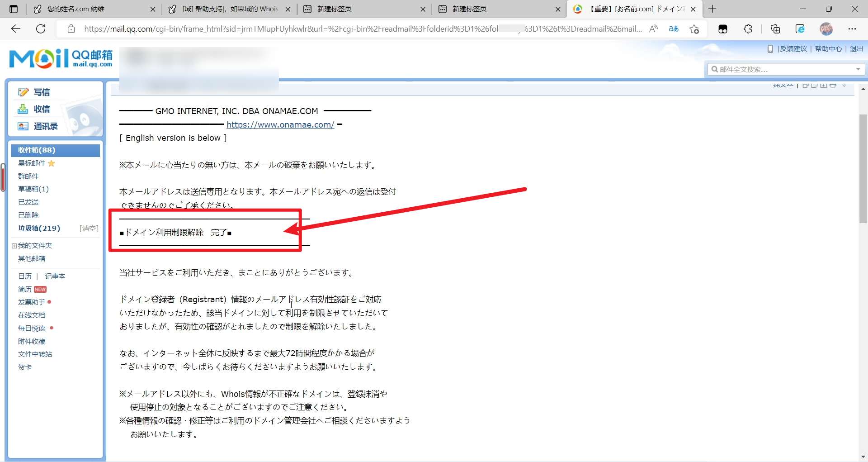Screen dimensions: 868x462
Task: Click the vertical scrollbar of the email
Action: tap(863, 168)
